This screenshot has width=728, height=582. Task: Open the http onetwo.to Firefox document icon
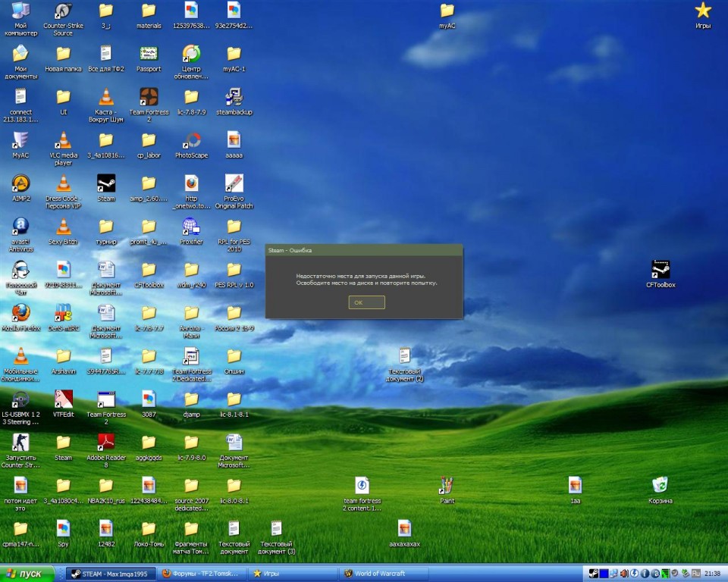[x=191, y=192]
